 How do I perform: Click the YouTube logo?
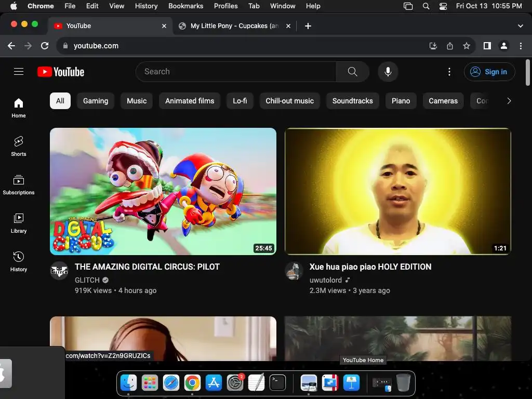coord(61,72)
